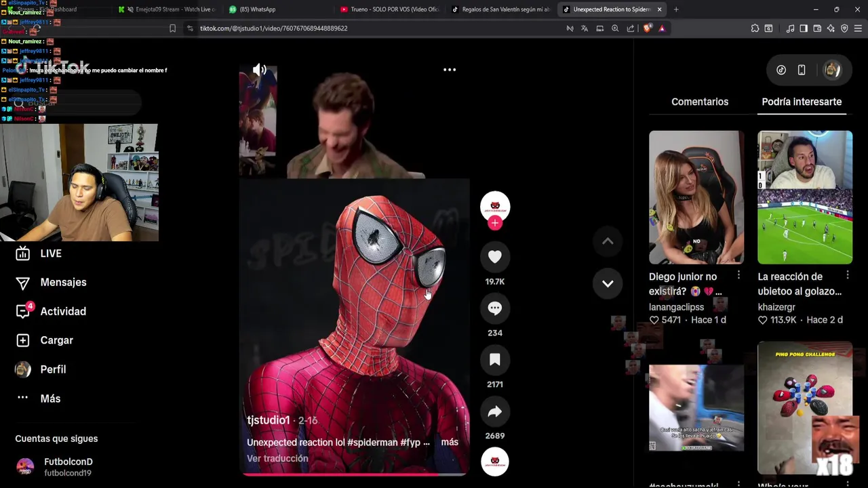Seek using the video progress bar

(x=354, y=474)
